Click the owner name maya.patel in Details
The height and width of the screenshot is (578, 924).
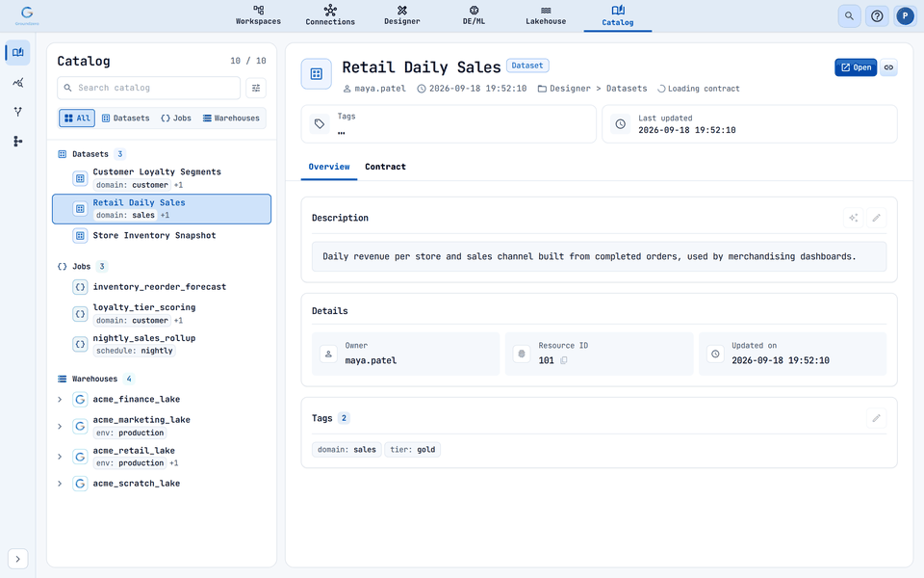(371, 360)
